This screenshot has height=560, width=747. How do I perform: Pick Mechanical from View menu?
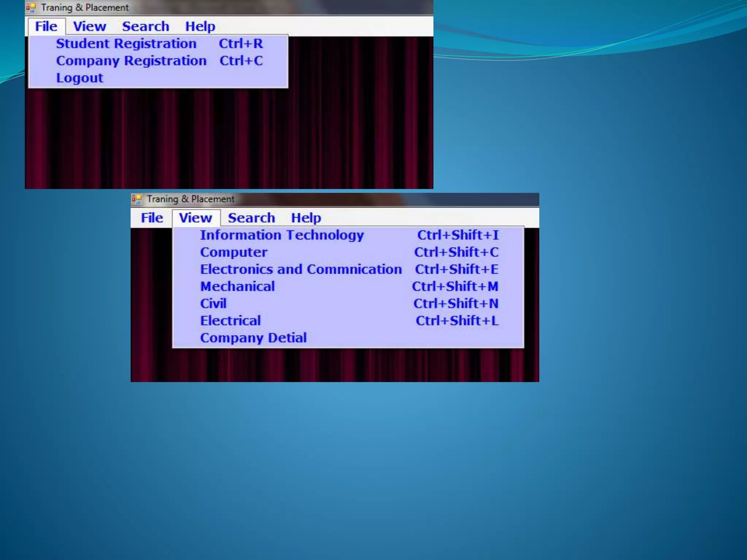pos(237,287)
